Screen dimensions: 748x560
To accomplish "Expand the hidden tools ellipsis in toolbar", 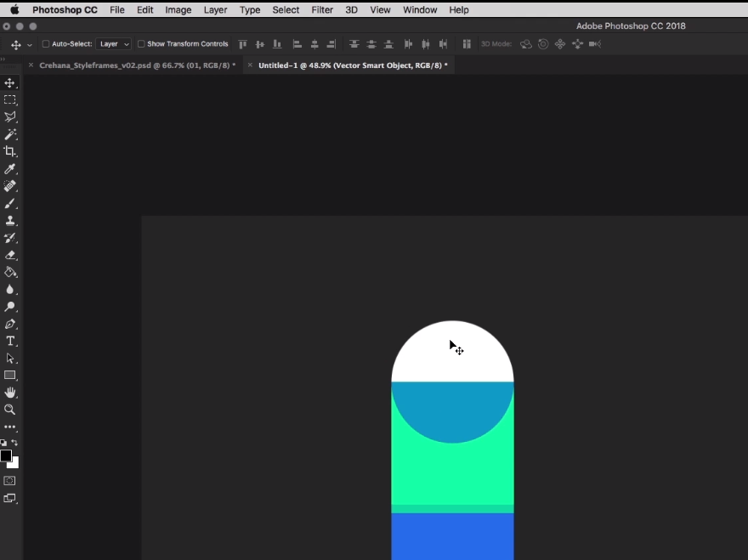I will 11,426.
